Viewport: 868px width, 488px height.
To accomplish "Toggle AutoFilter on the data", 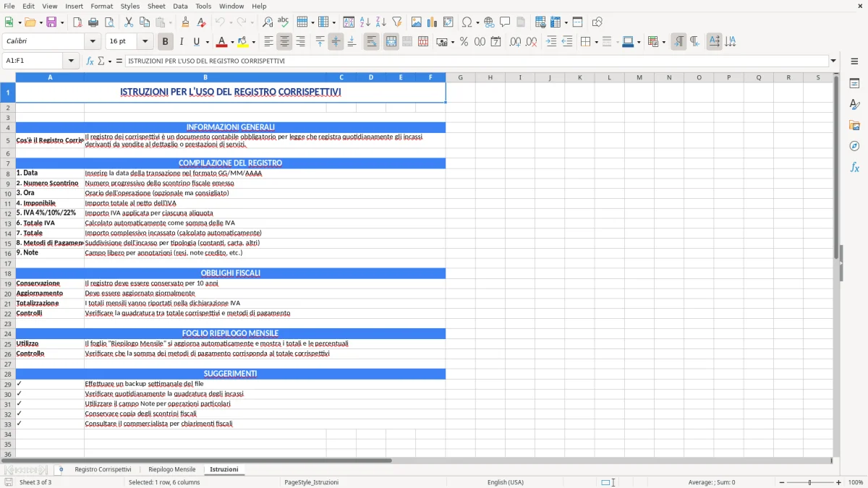I will point(396,22).
